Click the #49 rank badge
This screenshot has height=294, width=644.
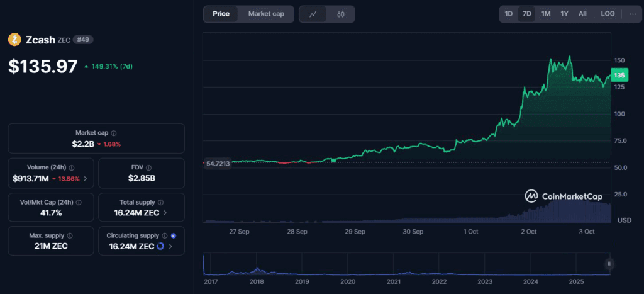[x=83, y=40]
